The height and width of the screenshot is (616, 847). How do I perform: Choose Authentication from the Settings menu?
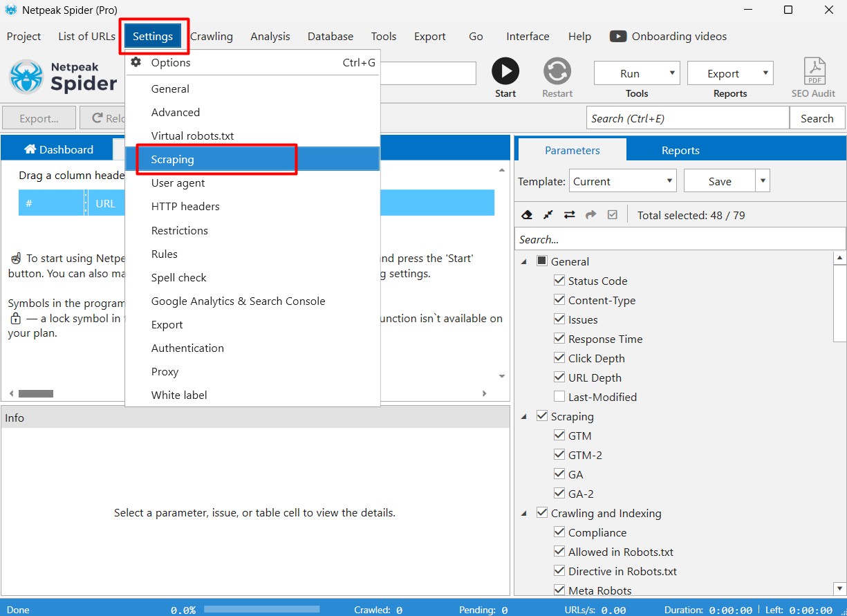[x=252, y=348]
